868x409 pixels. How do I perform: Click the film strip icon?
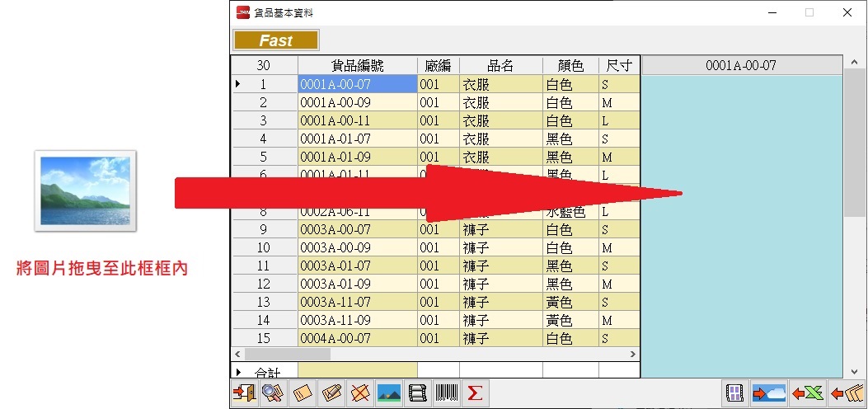coord(418,394)
